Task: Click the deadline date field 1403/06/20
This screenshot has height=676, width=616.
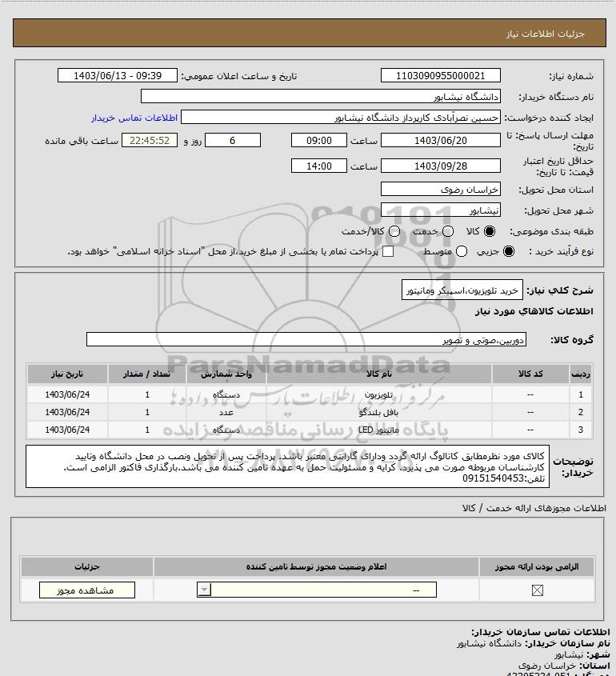Action: tap(441, 141)
